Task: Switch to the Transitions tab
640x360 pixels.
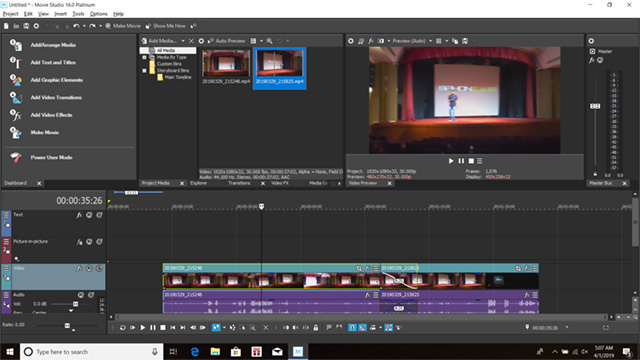Action: [239, 183]
